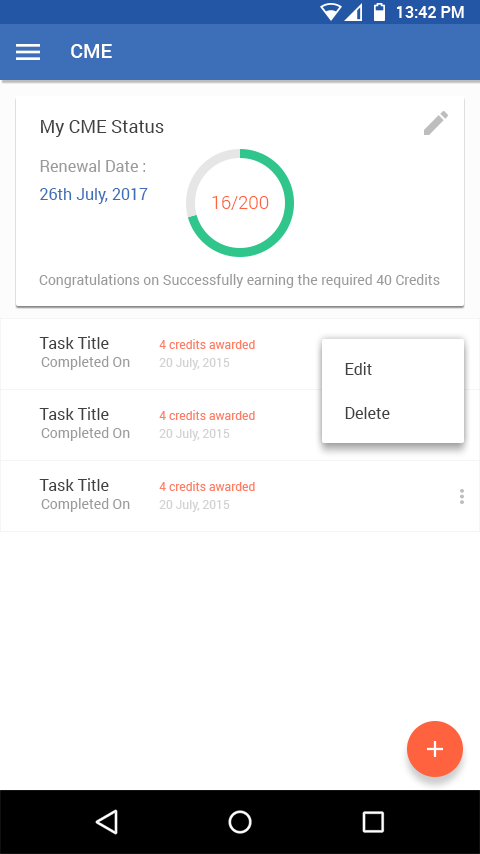Tap the Android home circle button

coord(240,822)
